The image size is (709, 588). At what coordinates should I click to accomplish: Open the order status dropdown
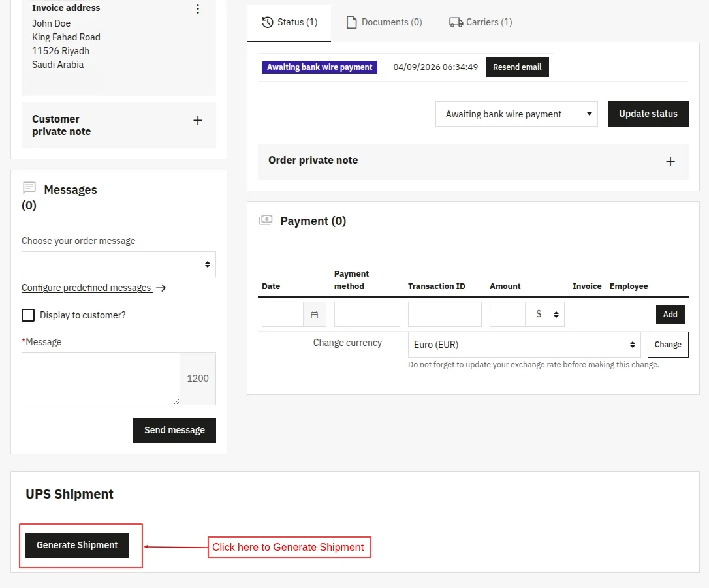point(516,114)
